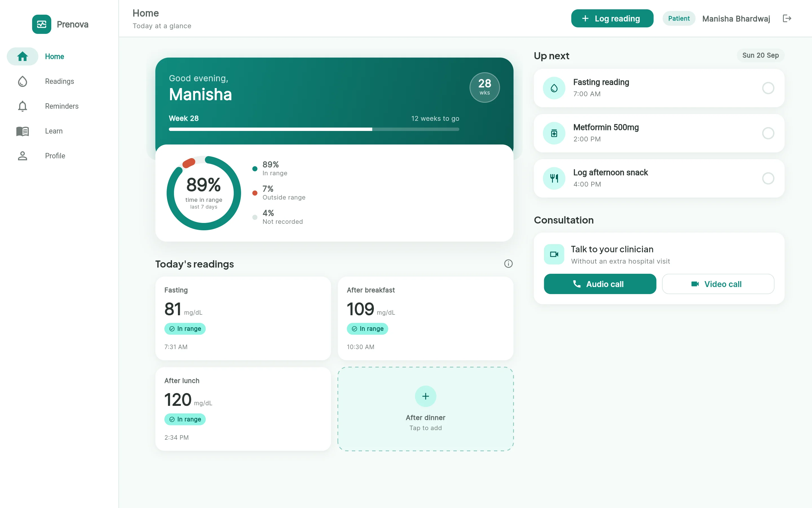This screenshot has width=812, height=508.
Task: Click the Patient role badge
Action: pos(678,18)
